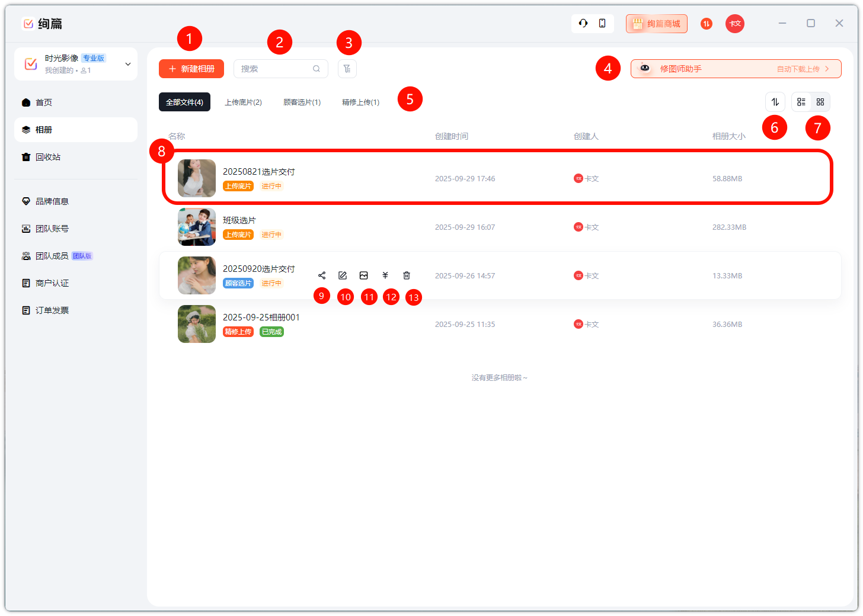Open 回收站 in the sidebar
The width and height of the screenshot is (863, 616).
pyautogui.click(x=47, y=157)
